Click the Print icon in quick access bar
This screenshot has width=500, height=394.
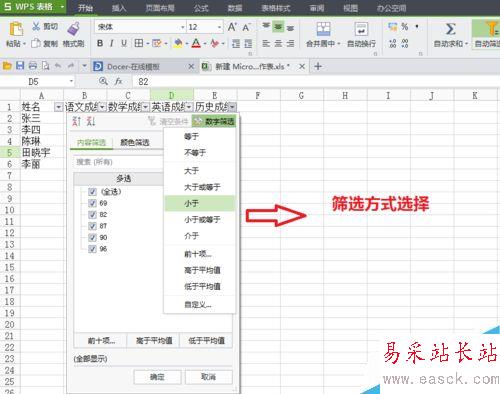point(33,66)
